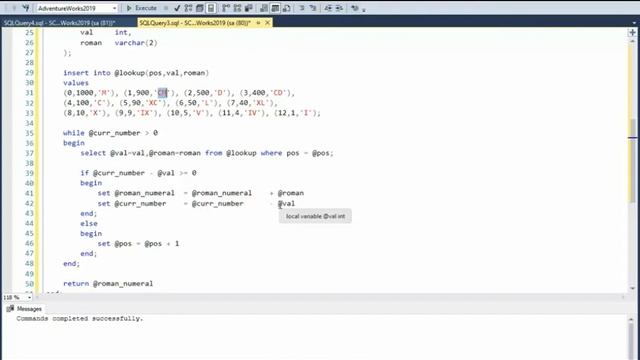Screen dimensions: 640x360
Task: Click the 'select' keyword on line 37
Action: [x=93, y=153]
